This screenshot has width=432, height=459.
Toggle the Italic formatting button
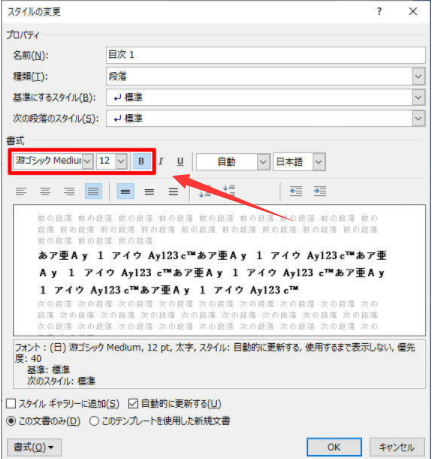click(x=161, y=161)
